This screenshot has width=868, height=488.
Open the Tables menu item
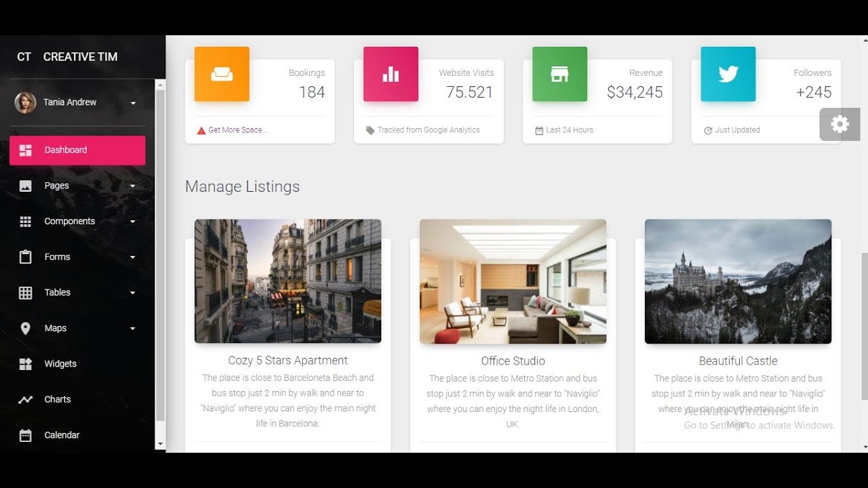coord(77,293)
